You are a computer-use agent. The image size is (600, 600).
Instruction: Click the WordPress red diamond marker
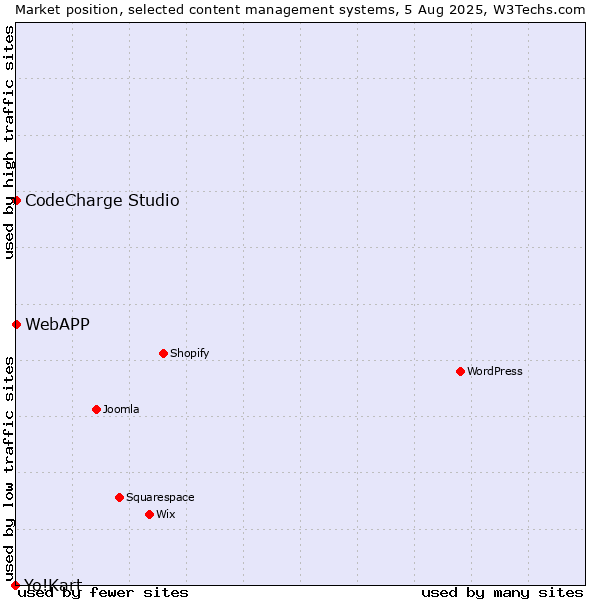pyautogui.click(x=460, y=371)
